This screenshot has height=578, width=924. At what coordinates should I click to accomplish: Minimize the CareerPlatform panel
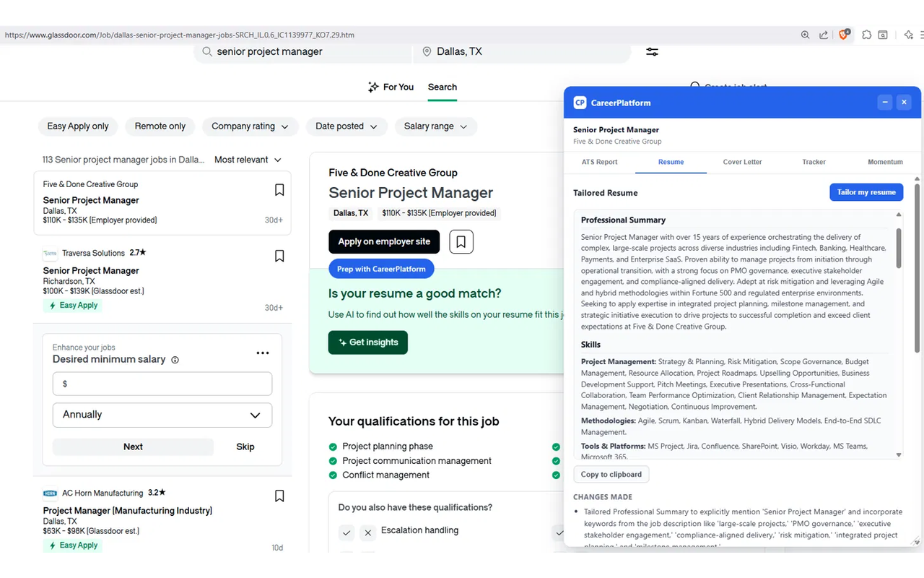(885, 103)
